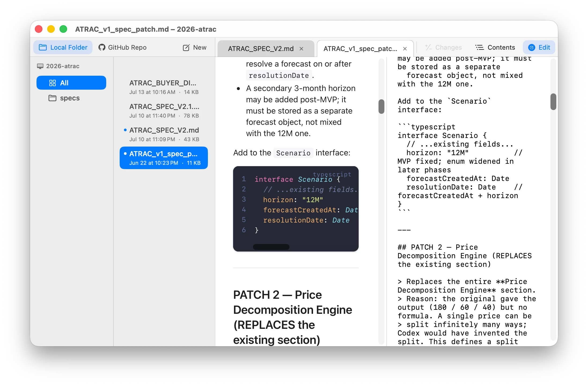
Task: Open the Changes view
Action: pyautogui.click(x=443, y=48)
